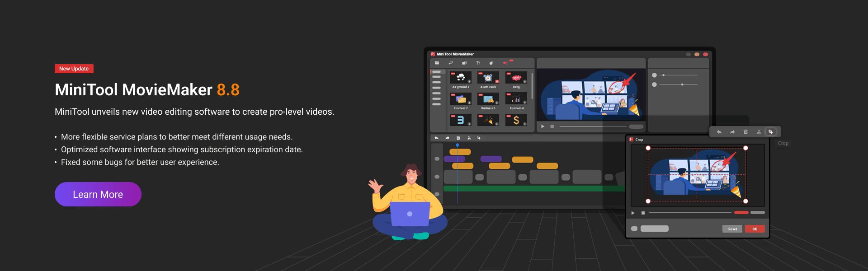Click the Undo arrow above the timeline
This screenshot has width=868, height=271.
click(x=436, y=138)
